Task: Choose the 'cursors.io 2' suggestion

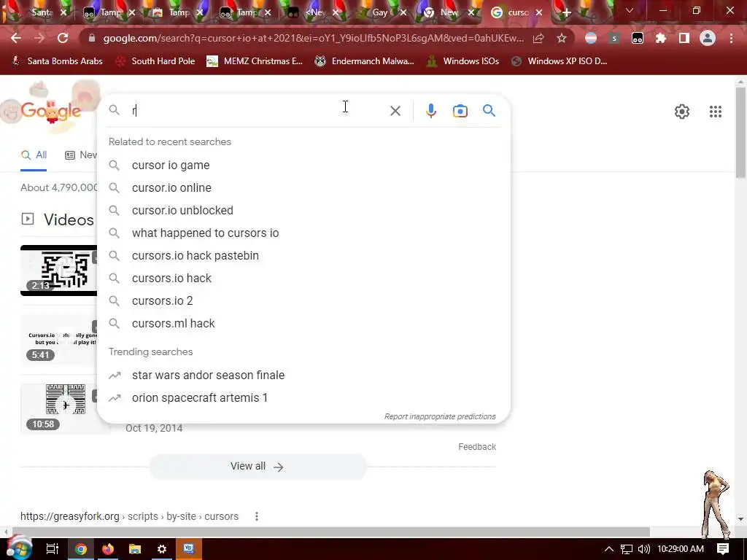Action: 303,301
